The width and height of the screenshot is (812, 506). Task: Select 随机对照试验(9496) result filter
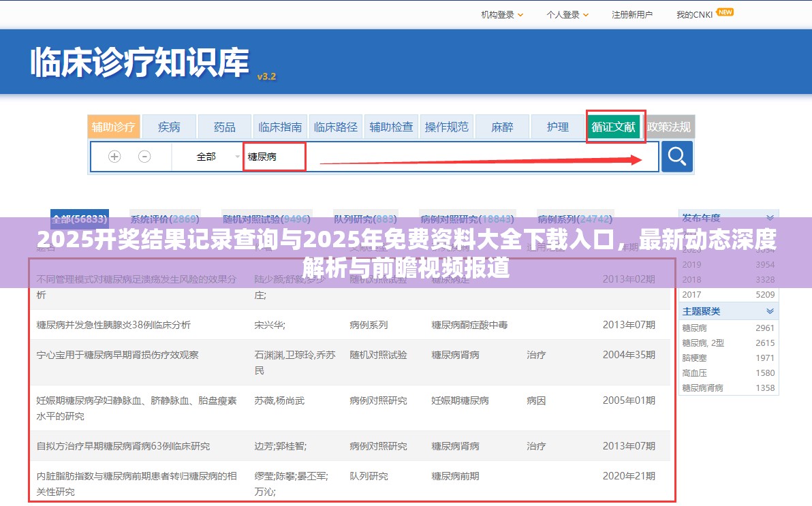pyautogui.click(x=267, y=219)
